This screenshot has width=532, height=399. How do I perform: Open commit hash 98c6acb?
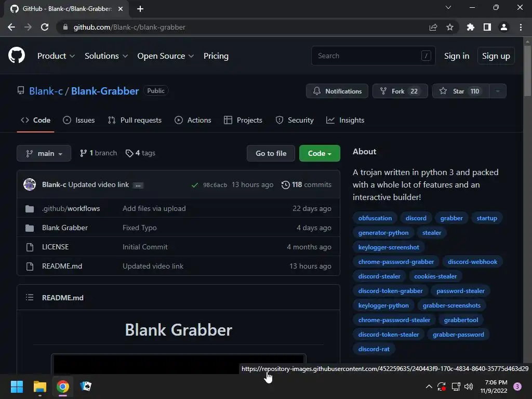215,185
